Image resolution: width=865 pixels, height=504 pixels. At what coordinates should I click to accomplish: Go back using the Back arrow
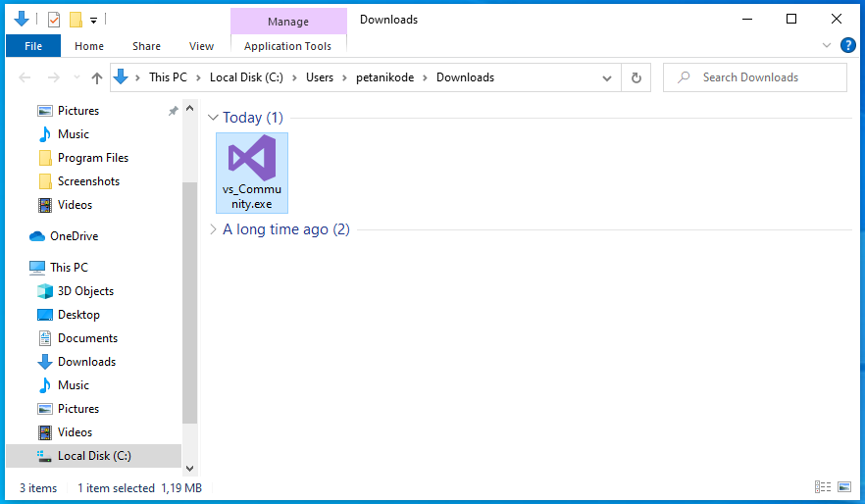[x=25, y=77]
